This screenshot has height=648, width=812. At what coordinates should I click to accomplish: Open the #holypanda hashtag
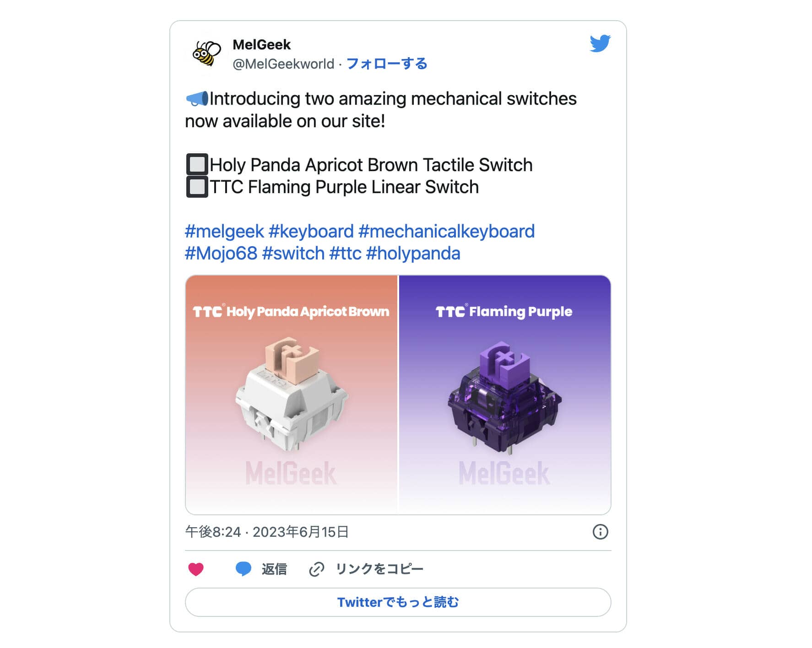tap(413, 253)
